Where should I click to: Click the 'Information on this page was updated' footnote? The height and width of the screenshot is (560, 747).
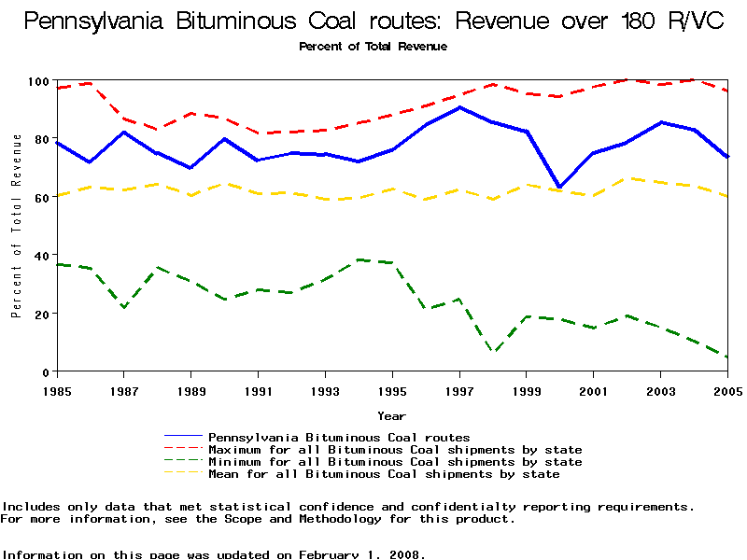click(213, 553)
